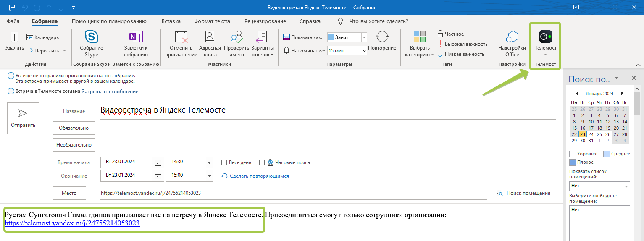Open the Телемост add-in button
The height and width of the screenshot is (241, 644).
click(x=545, y=43)
